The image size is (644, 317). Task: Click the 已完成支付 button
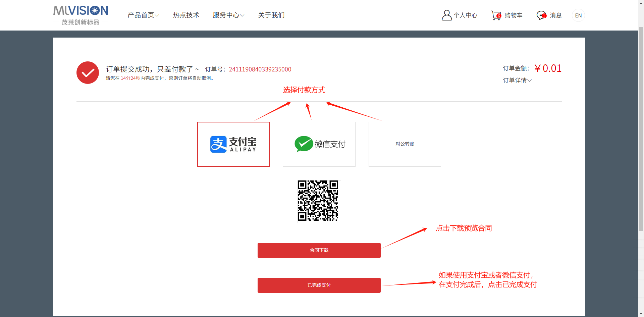(319, 285)
